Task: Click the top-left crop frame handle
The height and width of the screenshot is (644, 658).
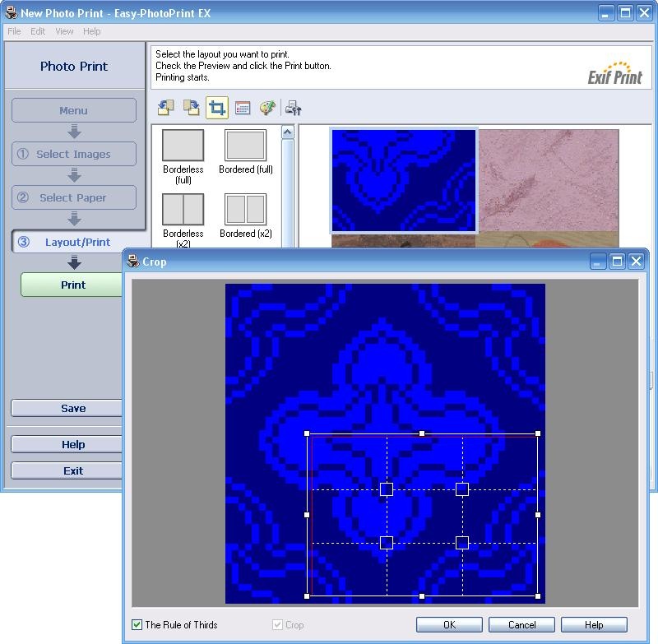Action: tap(307, 433)
